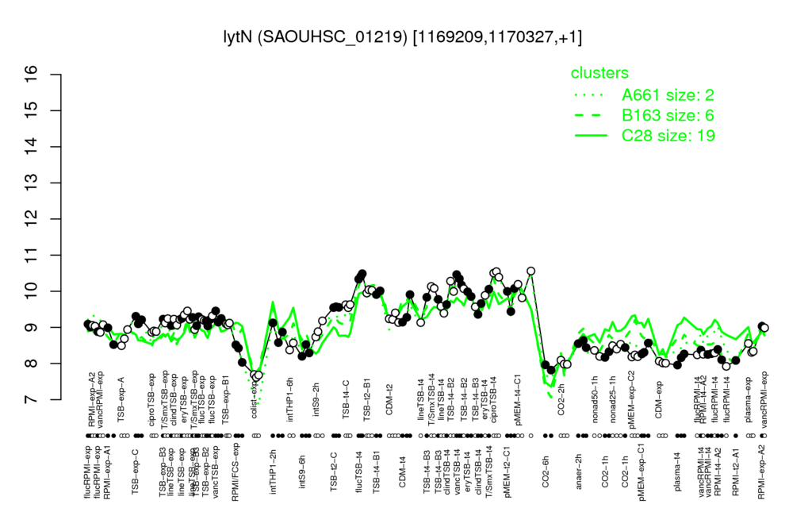Click the upper label intS9-2h
The image size is (812, 508).
coord(316,400)
